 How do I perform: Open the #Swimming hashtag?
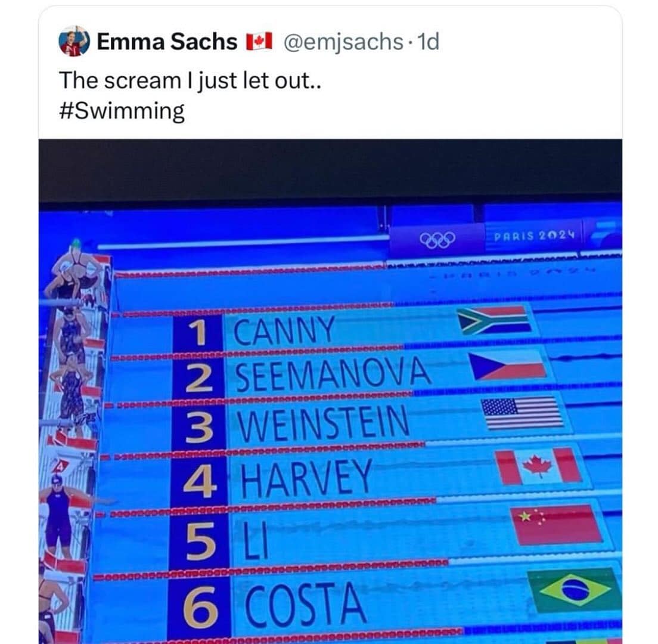pyautogui.click(x=122, y=112)
